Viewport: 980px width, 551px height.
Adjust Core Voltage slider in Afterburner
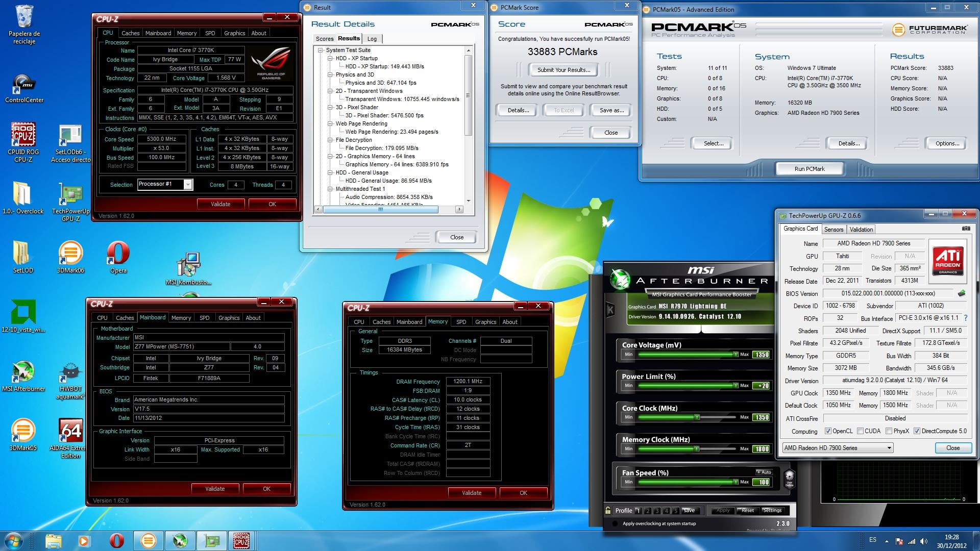pyautogui.click(x=687, y=354)
